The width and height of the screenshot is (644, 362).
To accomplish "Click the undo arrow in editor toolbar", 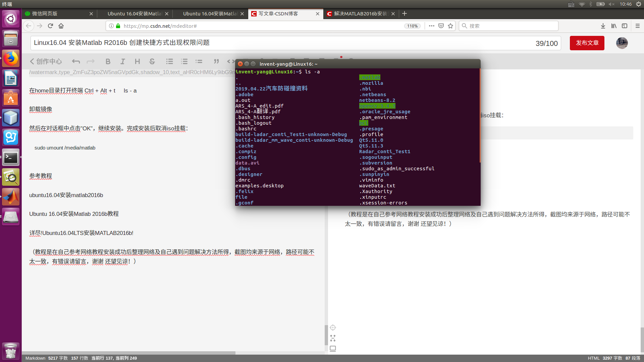I will [76, 61].
